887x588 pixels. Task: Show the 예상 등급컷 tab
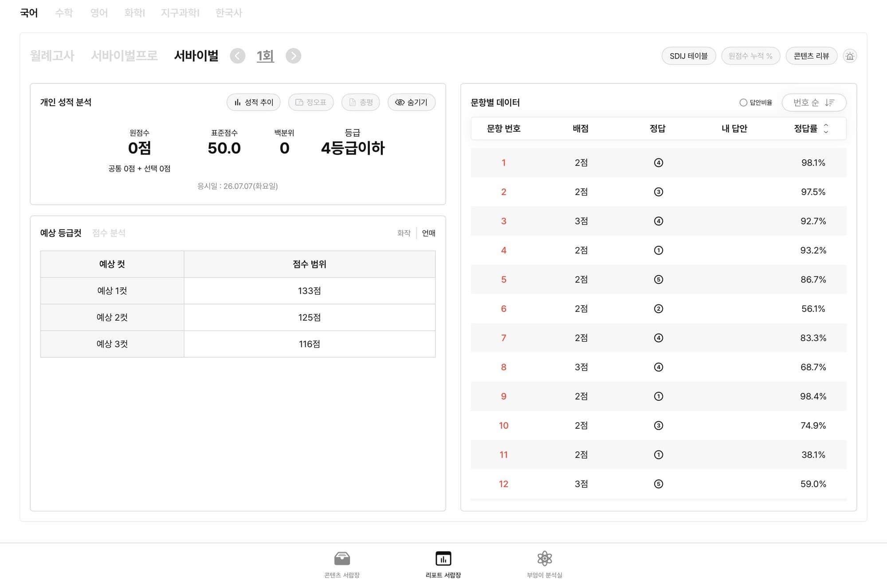tap(61, 233)
